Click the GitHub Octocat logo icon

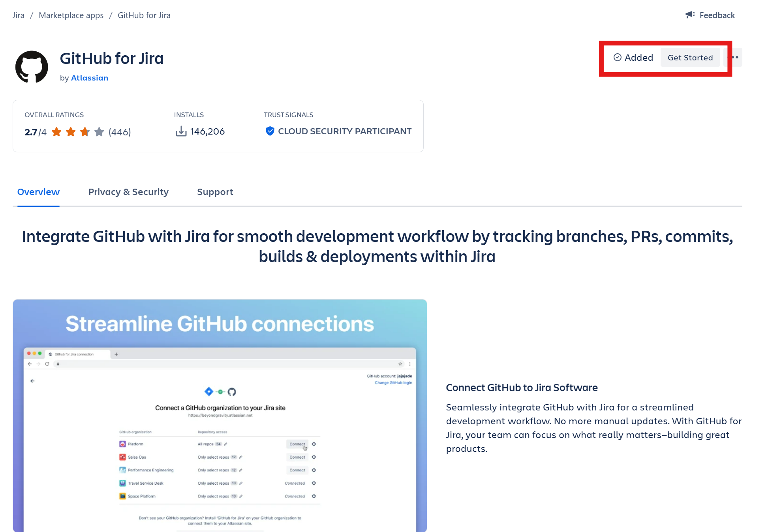click(32, 67)
